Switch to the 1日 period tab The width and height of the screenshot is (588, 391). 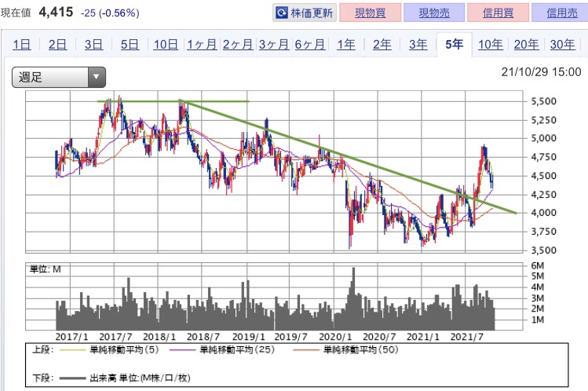click(22, 45)
